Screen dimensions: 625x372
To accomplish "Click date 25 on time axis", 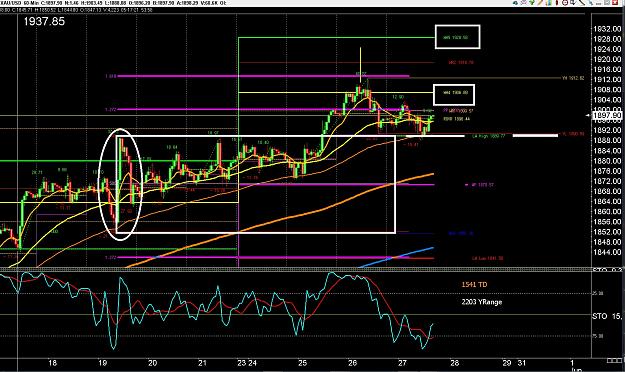I will click(303, 363).
